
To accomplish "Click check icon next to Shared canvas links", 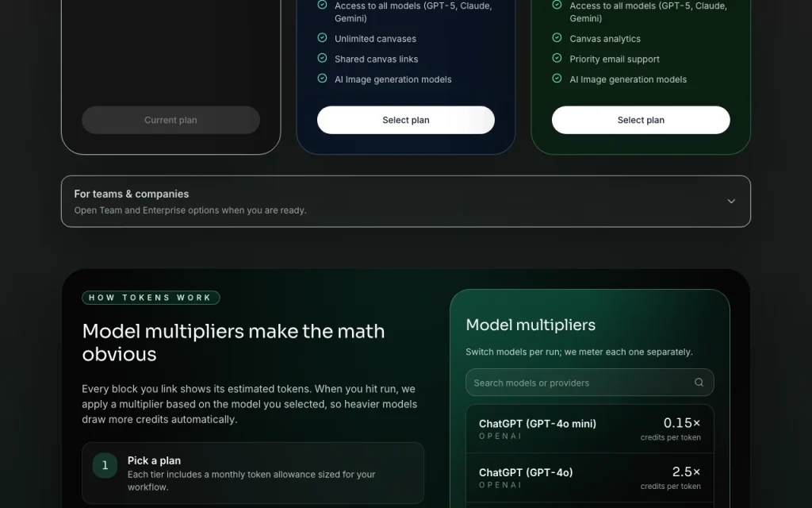I will (x=322, y=58).
